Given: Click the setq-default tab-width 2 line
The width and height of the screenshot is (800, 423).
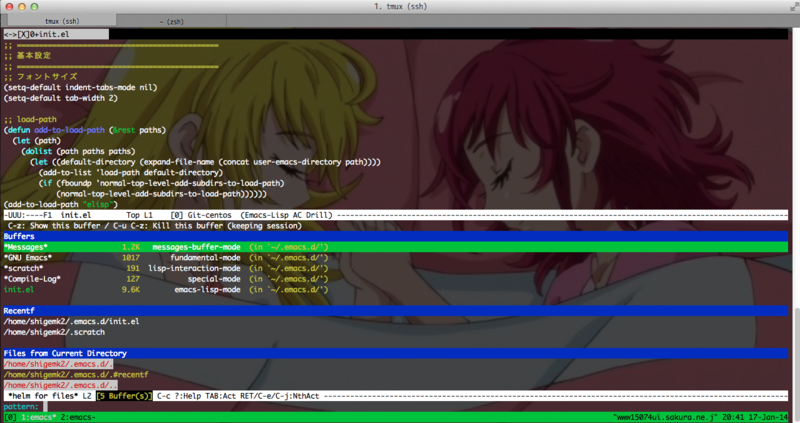Looking at the screenshot, I should 61,98.
